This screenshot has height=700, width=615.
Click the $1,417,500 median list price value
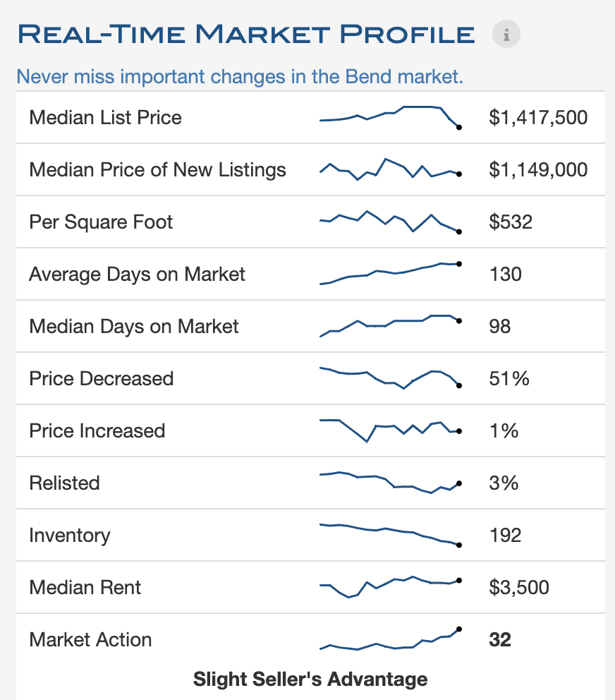(x=537, y=117)
